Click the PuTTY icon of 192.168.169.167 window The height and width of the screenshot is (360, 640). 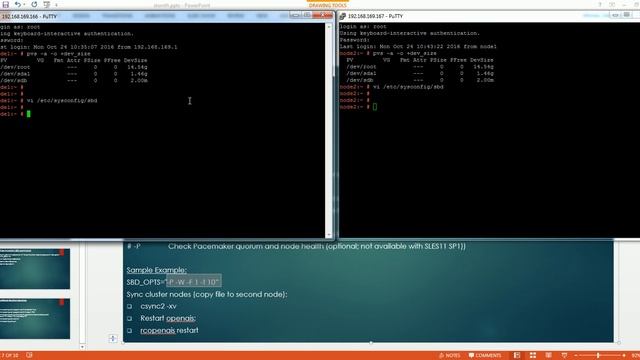[x=342, y=16]
